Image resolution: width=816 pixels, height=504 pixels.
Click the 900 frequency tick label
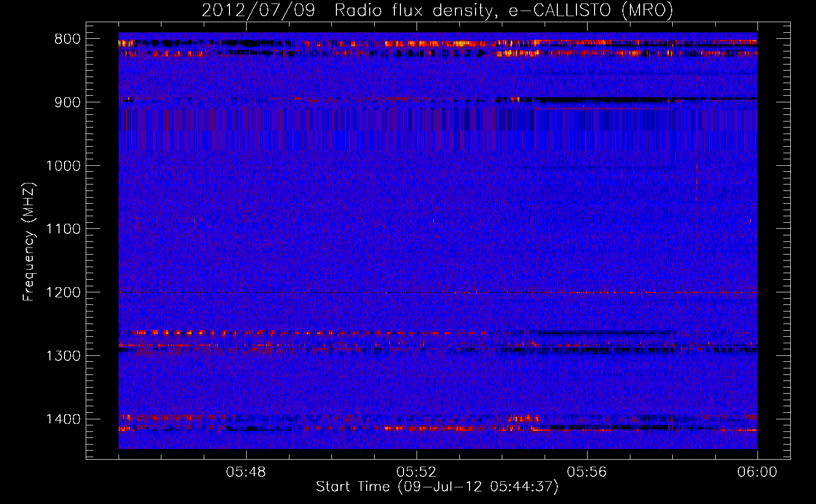coord(68,102)
